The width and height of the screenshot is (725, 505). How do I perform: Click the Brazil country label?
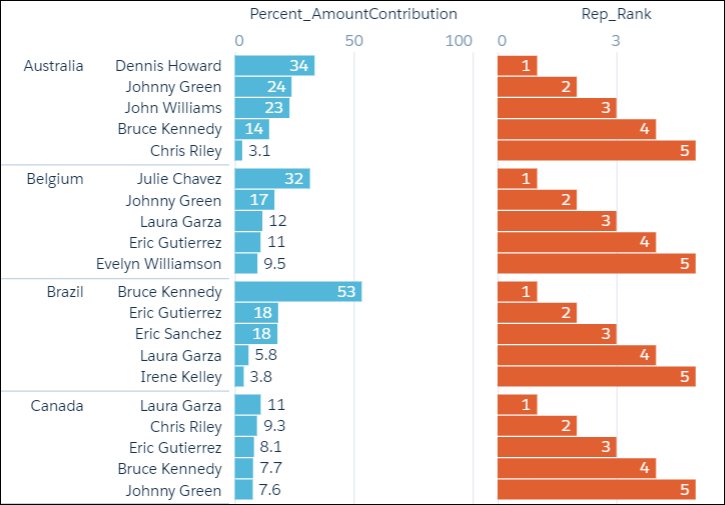(x=64, y=292)
